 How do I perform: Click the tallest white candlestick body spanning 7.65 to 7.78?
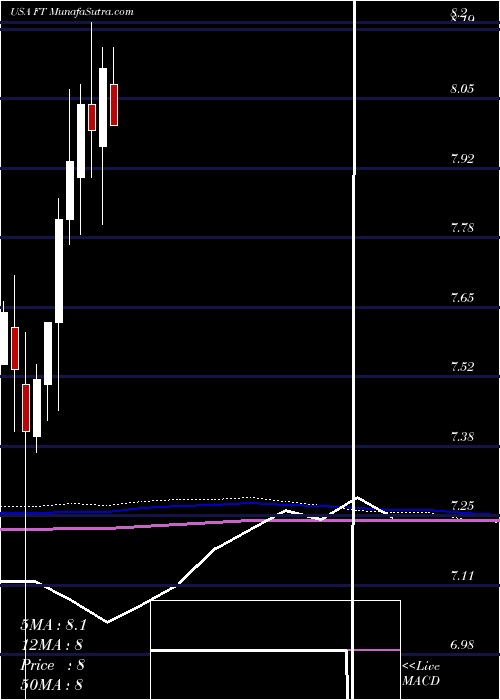(59, 271)
